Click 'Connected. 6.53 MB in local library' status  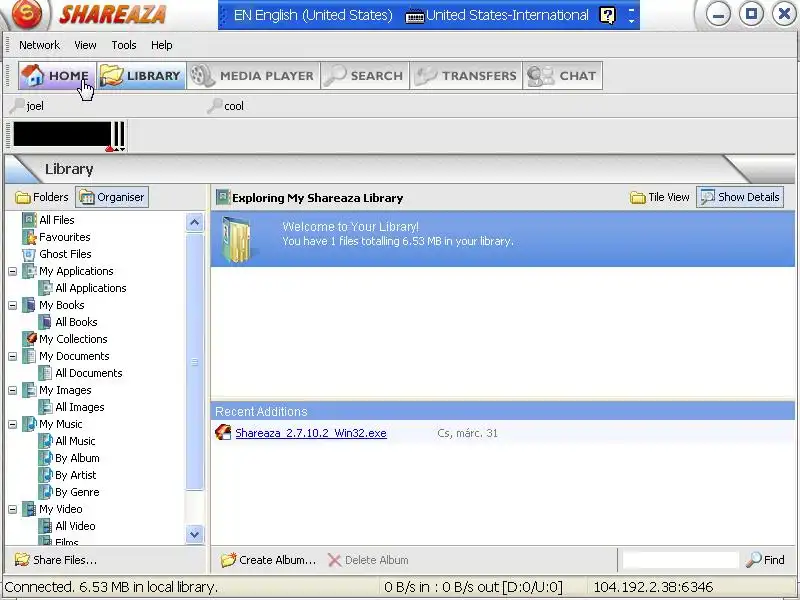pyautogui.click(x=111, y=587)
